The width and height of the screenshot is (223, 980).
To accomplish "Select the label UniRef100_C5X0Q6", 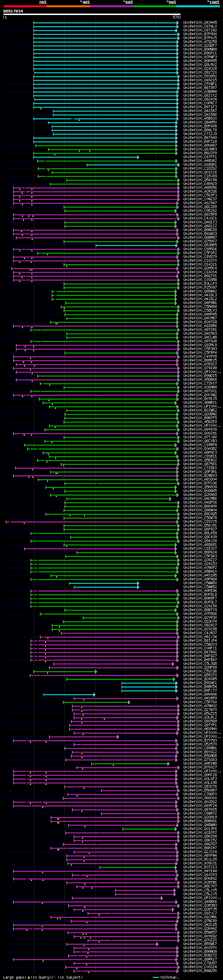I will click(200, 671).
